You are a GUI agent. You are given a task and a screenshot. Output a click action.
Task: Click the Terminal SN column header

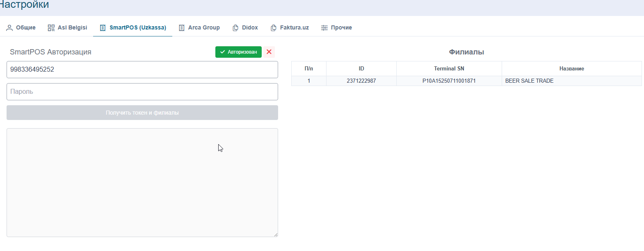(x=449, y=69)
